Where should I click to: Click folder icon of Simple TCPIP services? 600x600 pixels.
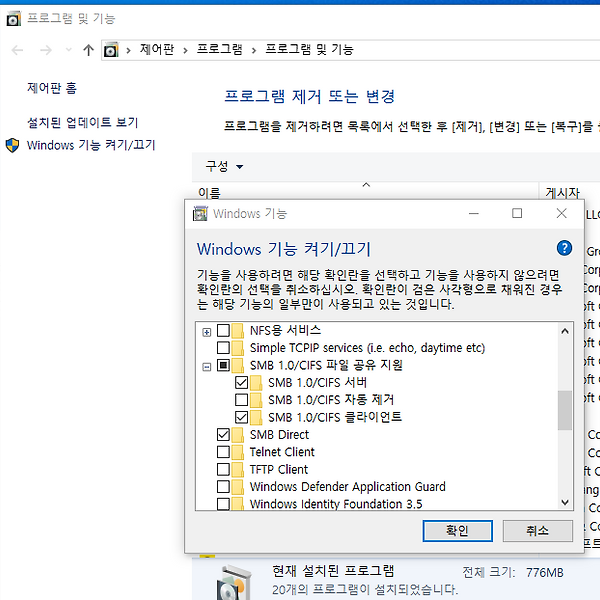point(238,348)
